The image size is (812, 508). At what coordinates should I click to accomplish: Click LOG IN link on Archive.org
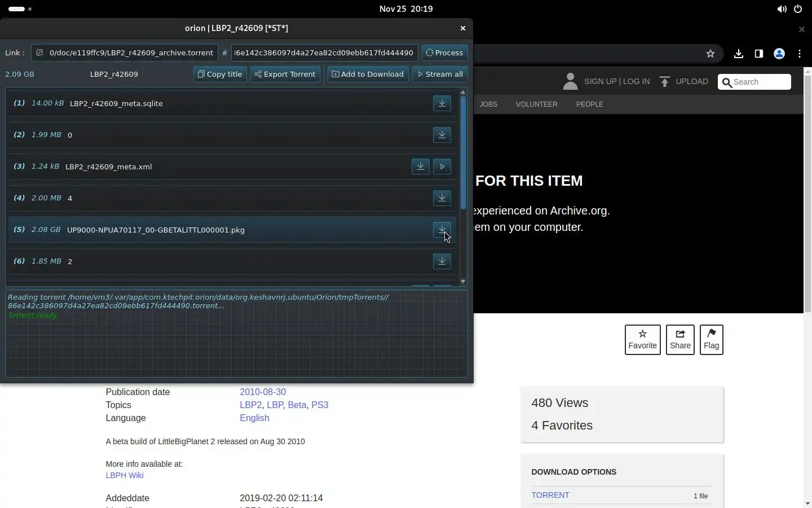tap(636, 81)
